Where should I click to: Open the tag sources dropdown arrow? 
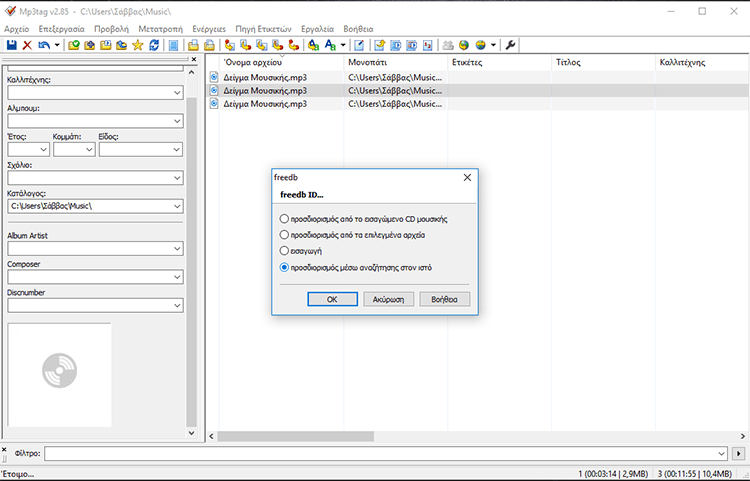[x=493, y=45]
